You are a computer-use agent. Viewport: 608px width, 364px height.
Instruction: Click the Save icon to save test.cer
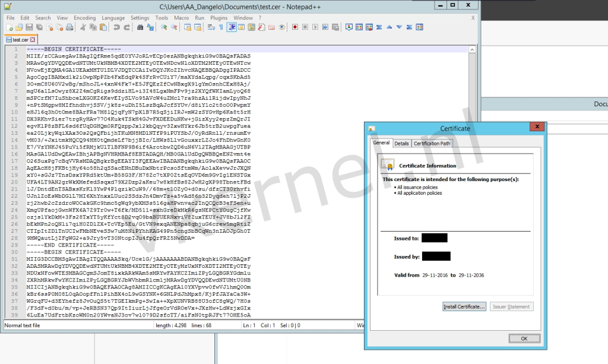[x=28, y=27]
